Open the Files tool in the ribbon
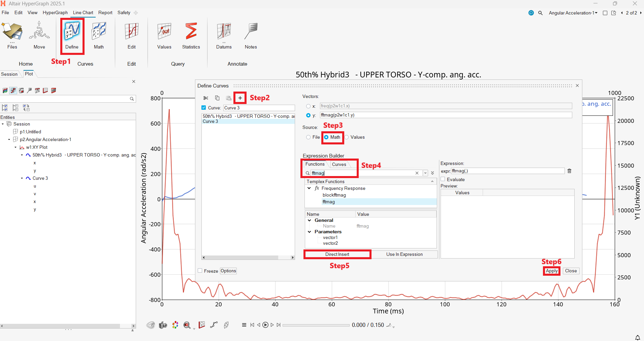 (12, 35)
